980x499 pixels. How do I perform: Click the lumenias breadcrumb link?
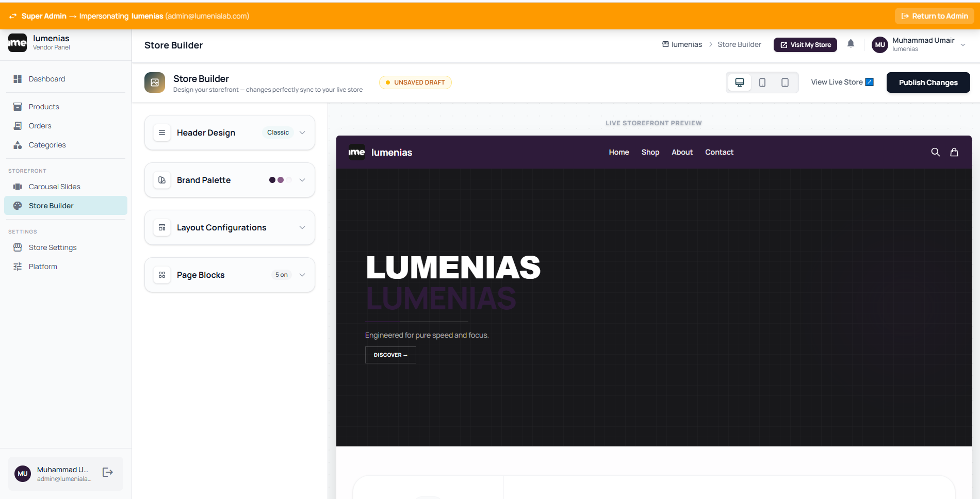(x=687, y=44)
